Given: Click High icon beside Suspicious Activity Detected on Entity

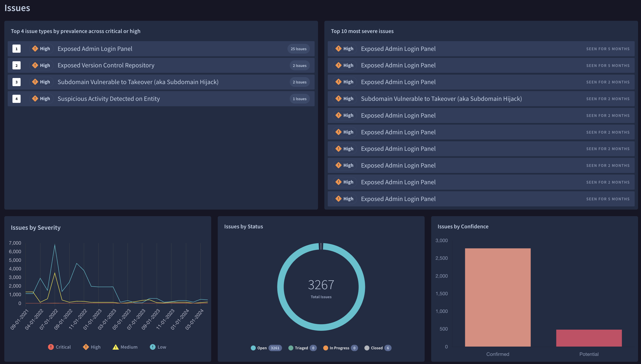Looking at the screenshot, I should [x=35, y=99].
